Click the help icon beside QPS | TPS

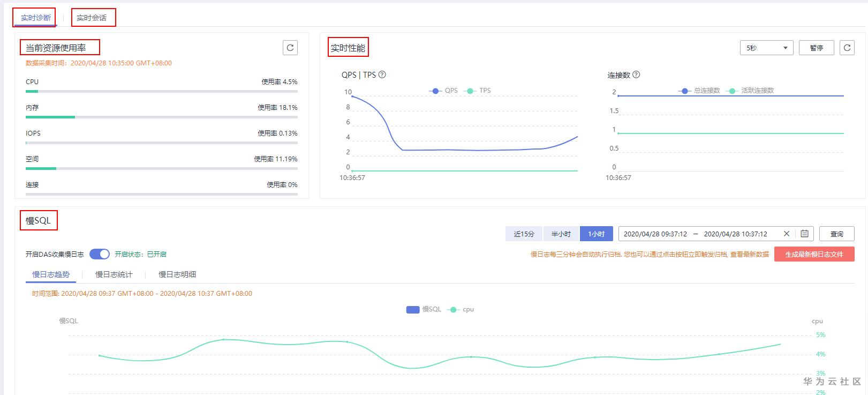[382, 74]
